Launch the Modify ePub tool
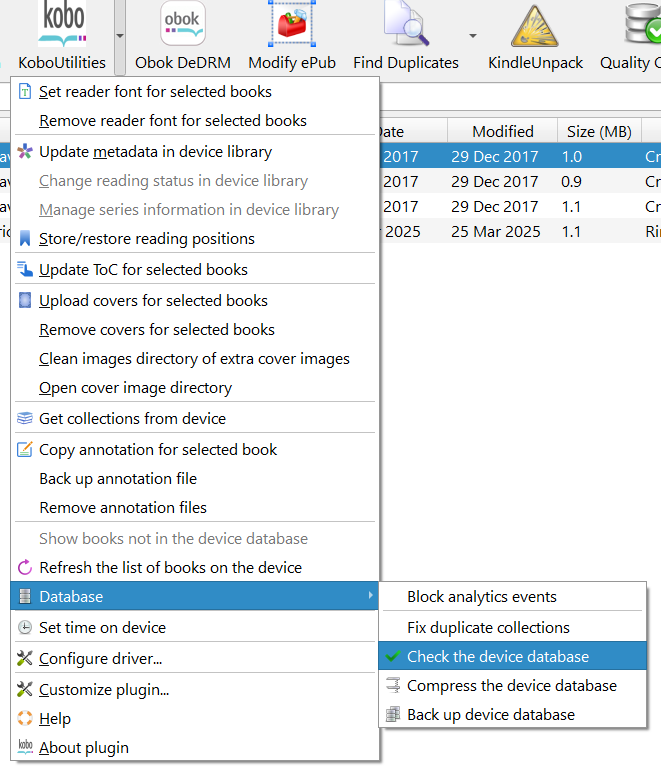 [x=292, y=37]
